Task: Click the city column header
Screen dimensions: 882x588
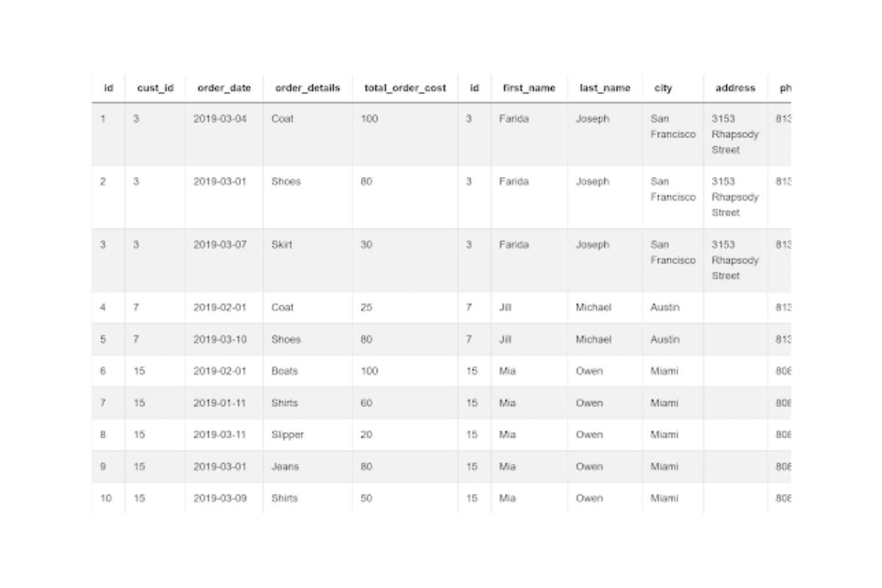Action: click(663, 88)
